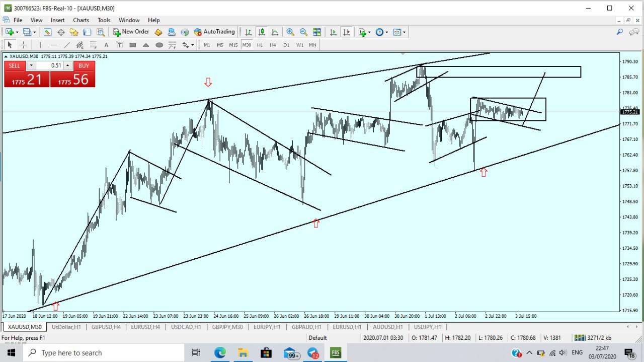Select the ellipse shape tool
The image size is (644, 362).
159,45
